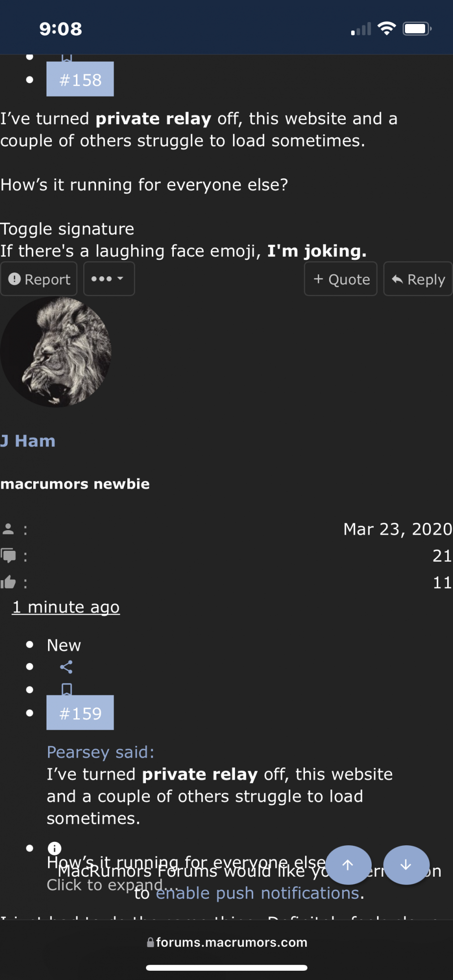
Task: Bookmark post #159 with the bookmark icon
Action: [x=67, y=689]
